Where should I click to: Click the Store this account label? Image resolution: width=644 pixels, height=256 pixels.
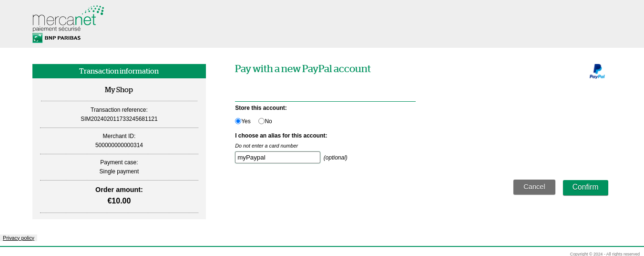(x=261, y=108)
